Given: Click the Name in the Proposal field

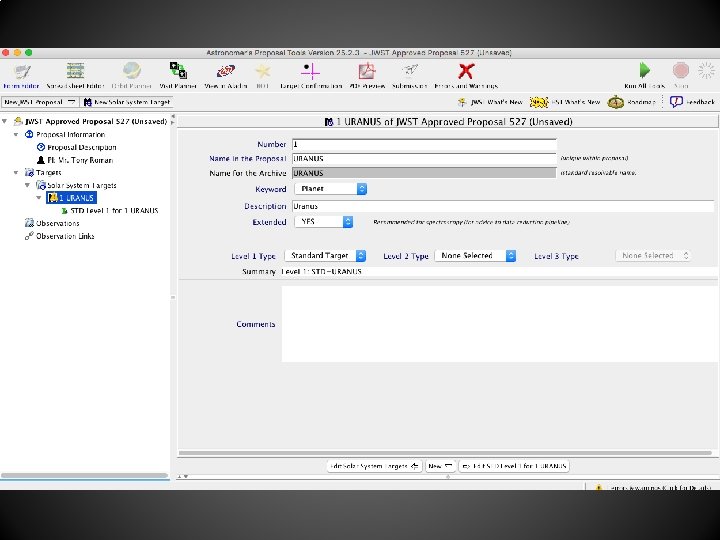Looking at the screenshot, I should tap(424, 159).
